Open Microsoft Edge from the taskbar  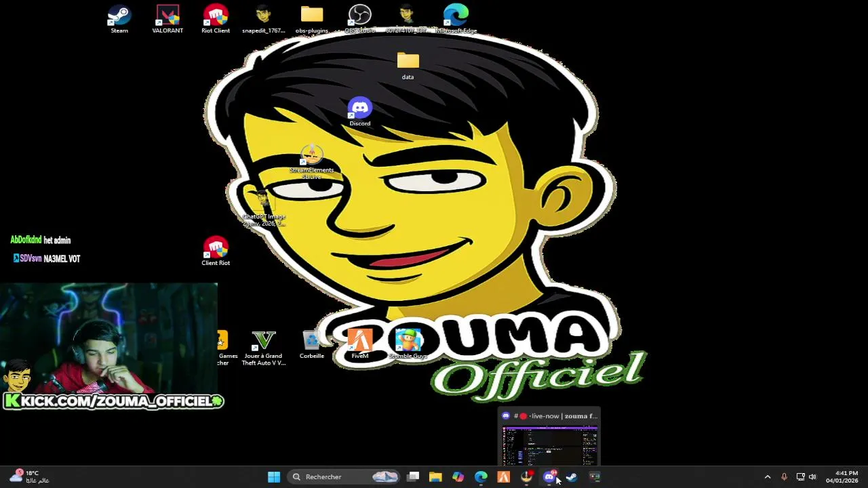[481, 477]
